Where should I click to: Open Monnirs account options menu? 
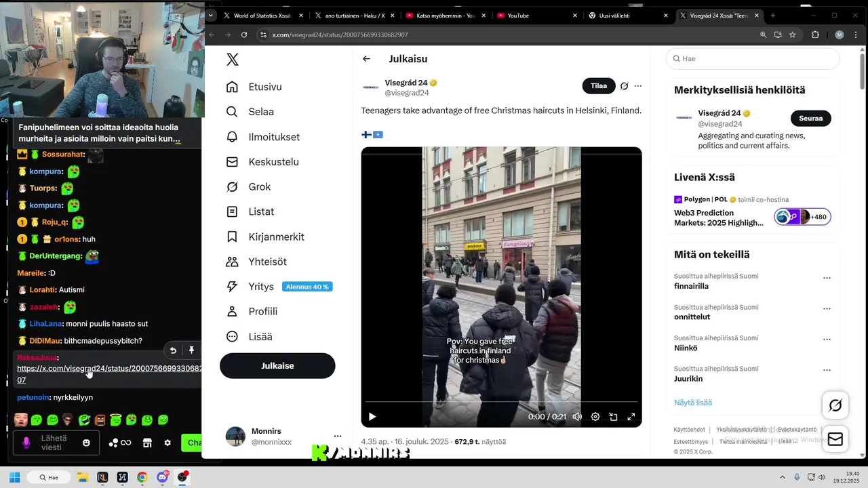338,436
